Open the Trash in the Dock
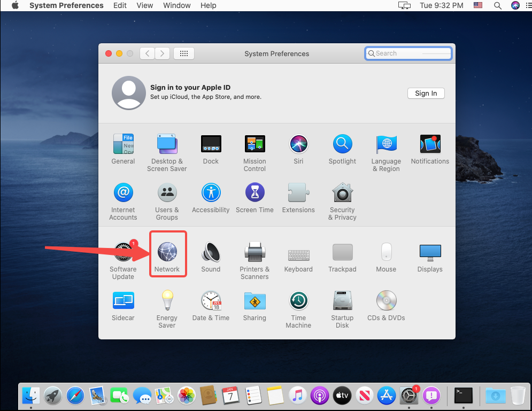 pyautogui.click(x=518, y=396)
